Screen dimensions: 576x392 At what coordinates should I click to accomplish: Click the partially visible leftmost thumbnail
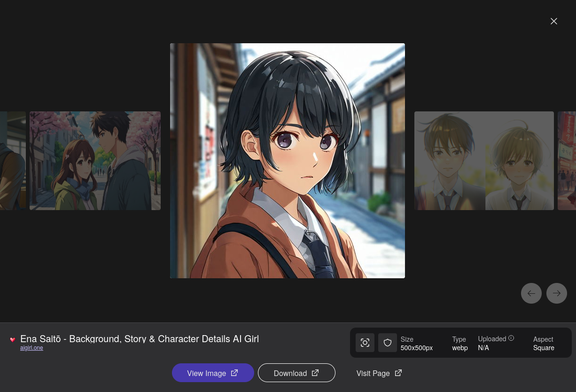click(13, 160)
